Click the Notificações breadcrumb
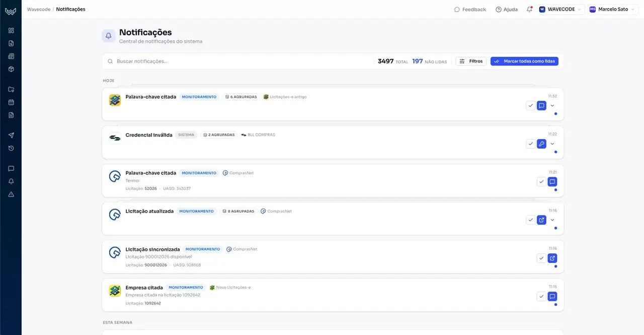Image resolution: width=644 pixels, height=335 pixels. coord(70,9)
